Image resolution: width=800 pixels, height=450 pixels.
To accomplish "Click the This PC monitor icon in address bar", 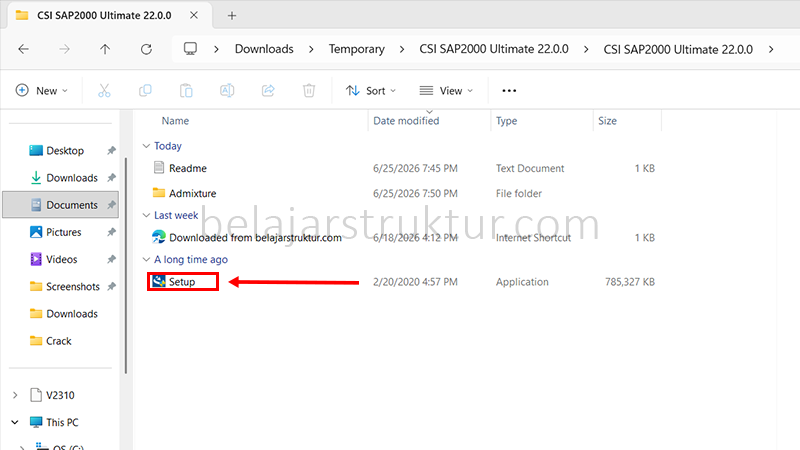I will (x=190, y=49).
